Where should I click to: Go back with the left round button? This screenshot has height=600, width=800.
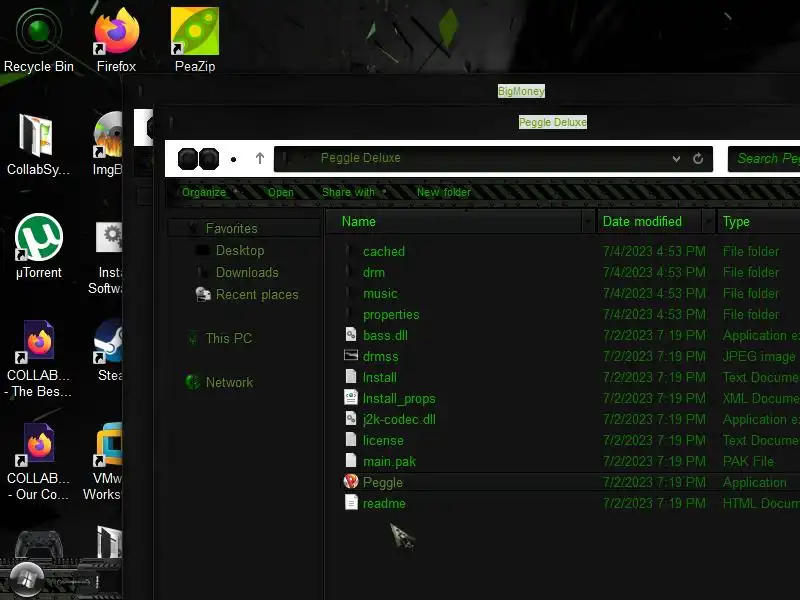click(x=188, y=159)
